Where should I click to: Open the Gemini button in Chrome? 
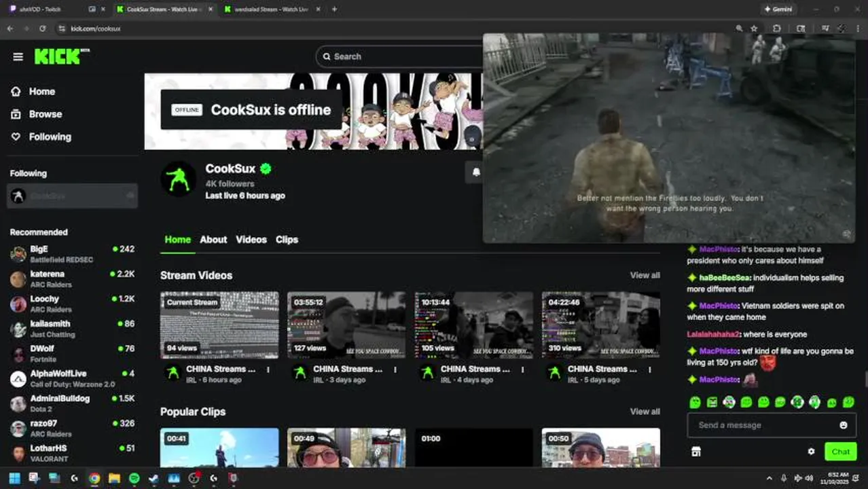(778, 10)
